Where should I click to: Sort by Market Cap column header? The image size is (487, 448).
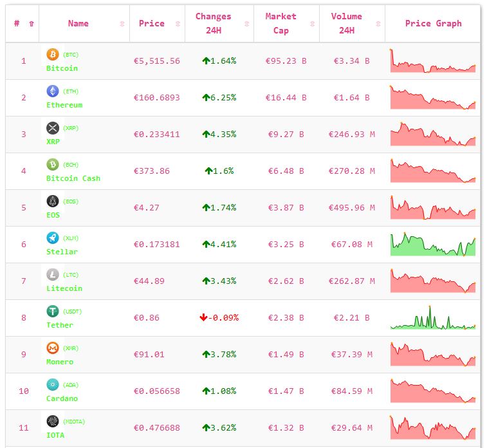(x=280, y=24)
